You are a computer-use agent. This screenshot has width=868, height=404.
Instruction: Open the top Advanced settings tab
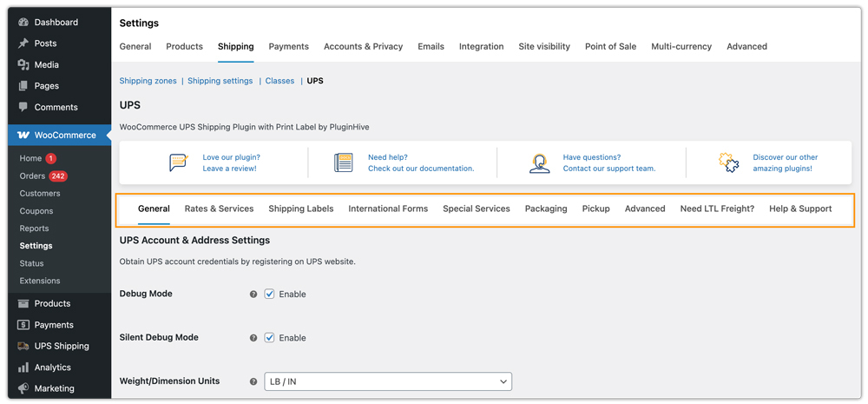click(x=746, y=47)
